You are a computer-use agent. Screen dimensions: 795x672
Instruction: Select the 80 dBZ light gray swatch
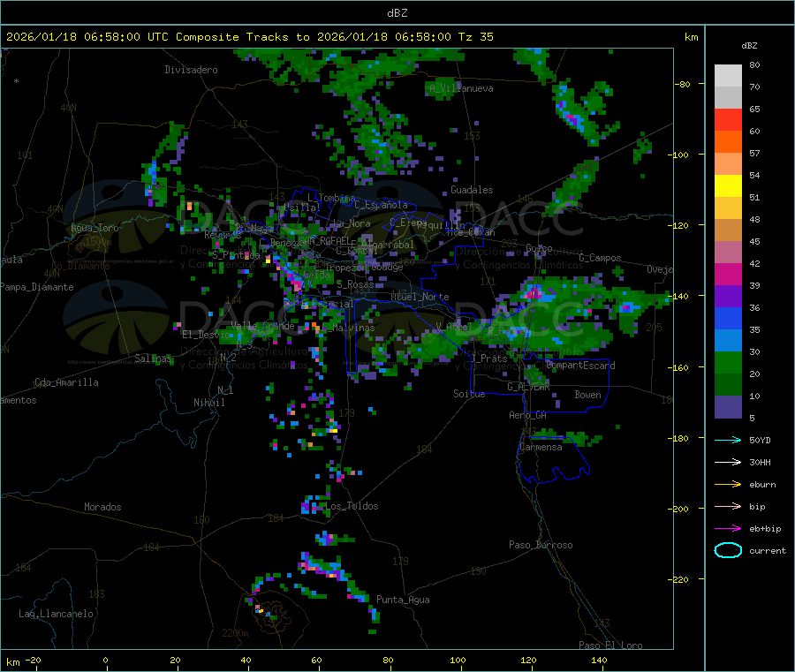point(728,76)
